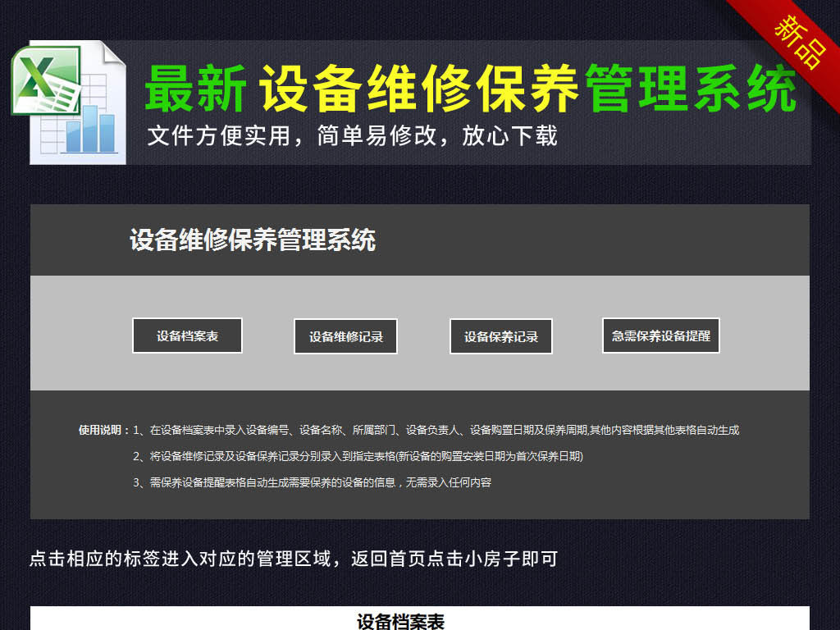Viewport: 840px width, 630px height.
Task: Click the 设备维修保养管理系统 header banner
Action: pyautogui.click(x=250, y=239)
